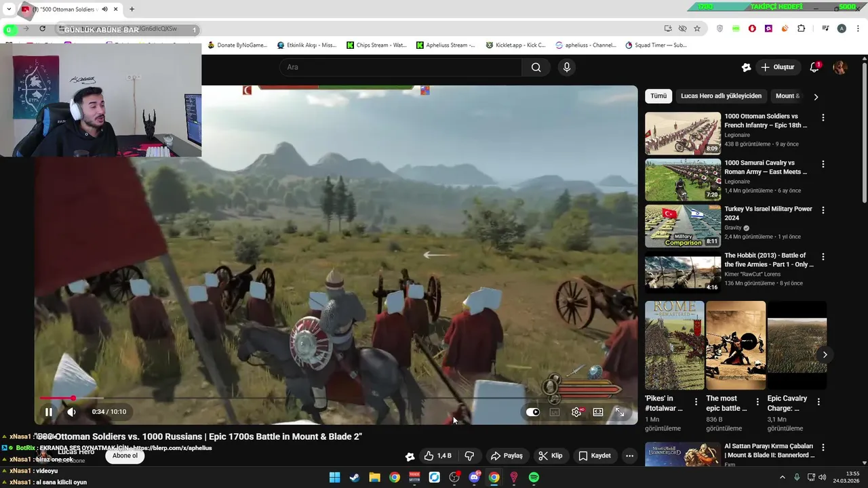This screenshot has width=868, height=488.
Task: Open YouTube notifications bell
Action: [x=814, y=67]
